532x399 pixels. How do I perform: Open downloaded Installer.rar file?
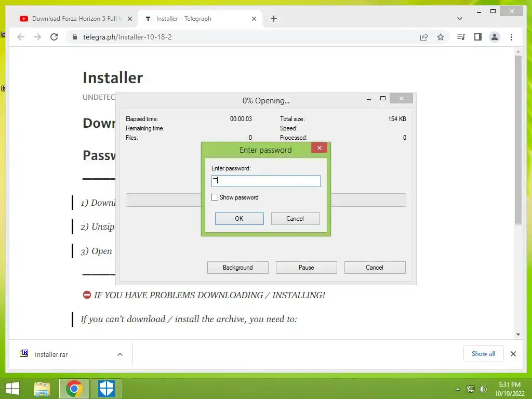[x=51, y=354]
